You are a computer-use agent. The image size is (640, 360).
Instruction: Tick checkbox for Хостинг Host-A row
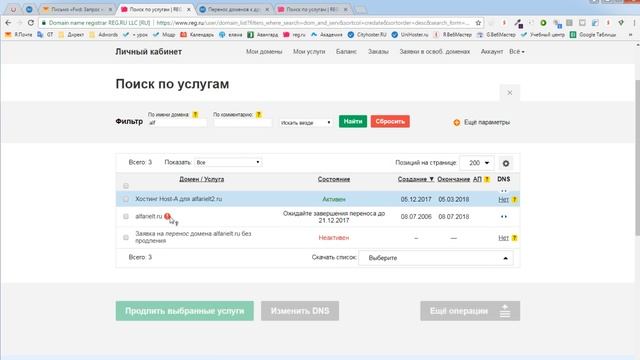tap(126, 199)
